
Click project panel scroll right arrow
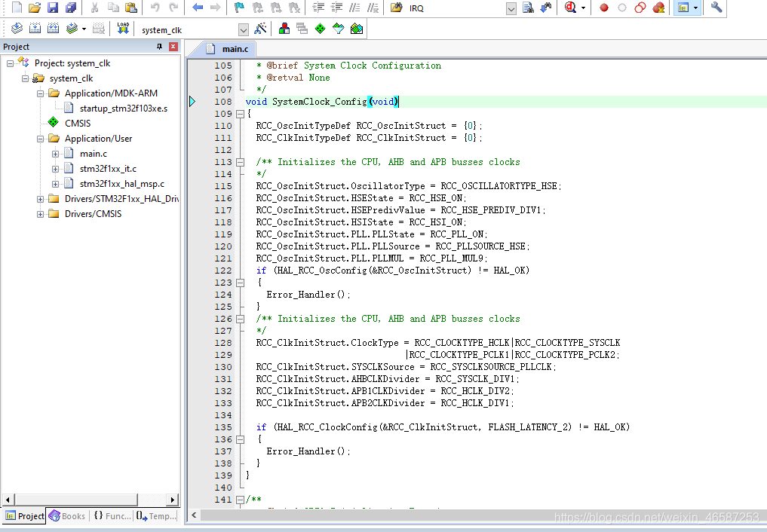click(x=172, y=500)
